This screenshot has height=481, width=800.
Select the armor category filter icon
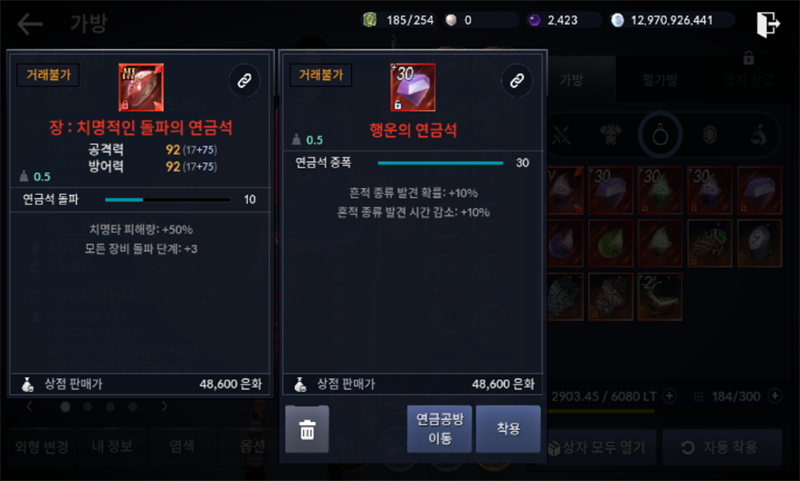611,136
